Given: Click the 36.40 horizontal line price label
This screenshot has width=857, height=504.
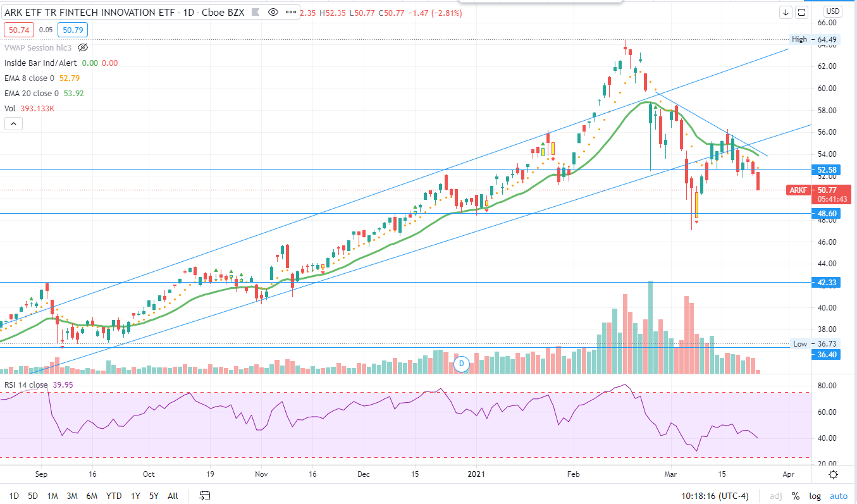Looking at the screenshot, I should (827, 355).
